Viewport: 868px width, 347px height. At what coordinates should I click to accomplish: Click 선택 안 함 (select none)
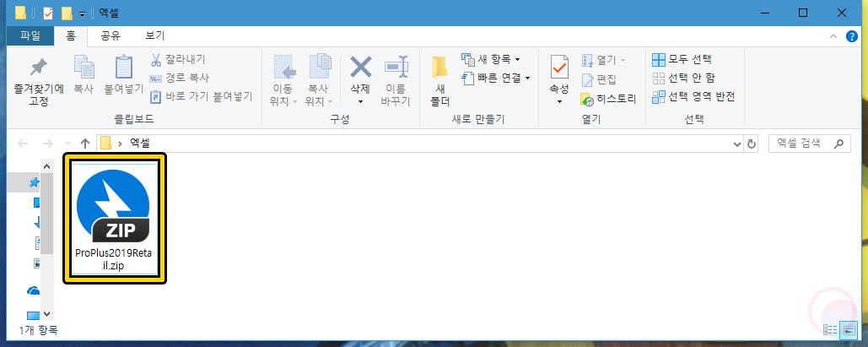683,79
